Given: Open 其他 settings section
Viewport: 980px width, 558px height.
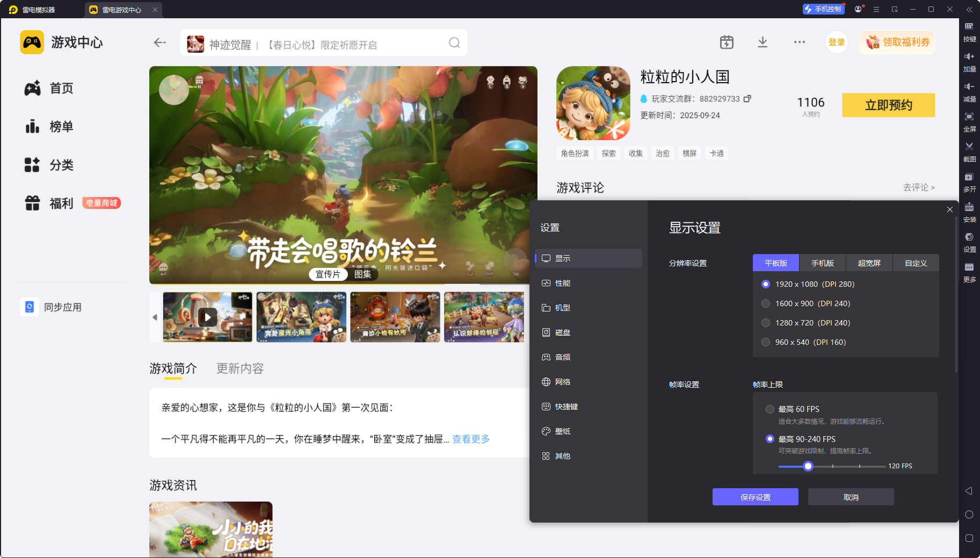Looking at the screenshot, I should coord(589,456).
